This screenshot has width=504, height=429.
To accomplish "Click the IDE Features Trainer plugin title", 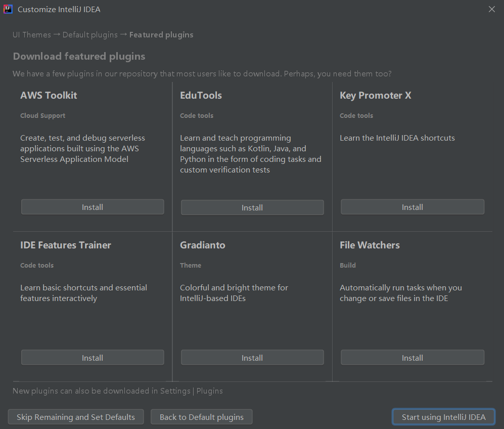I will coord(66,245).
